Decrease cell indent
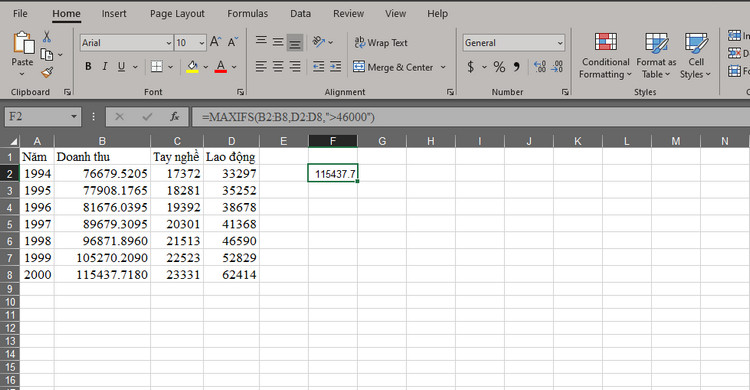750x390 pixels. point(319,67)
